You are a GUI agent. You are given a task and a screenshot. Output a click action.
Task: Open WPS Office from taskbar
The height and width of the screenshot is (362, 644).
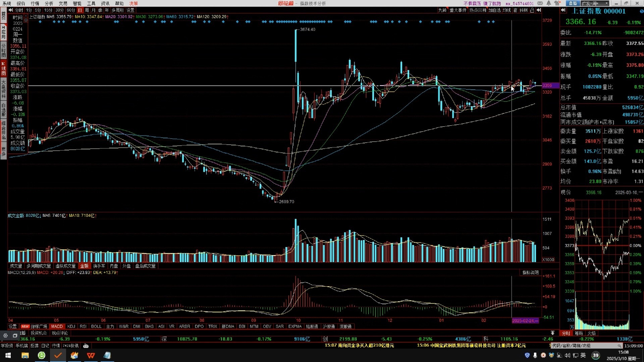(91, 355)
